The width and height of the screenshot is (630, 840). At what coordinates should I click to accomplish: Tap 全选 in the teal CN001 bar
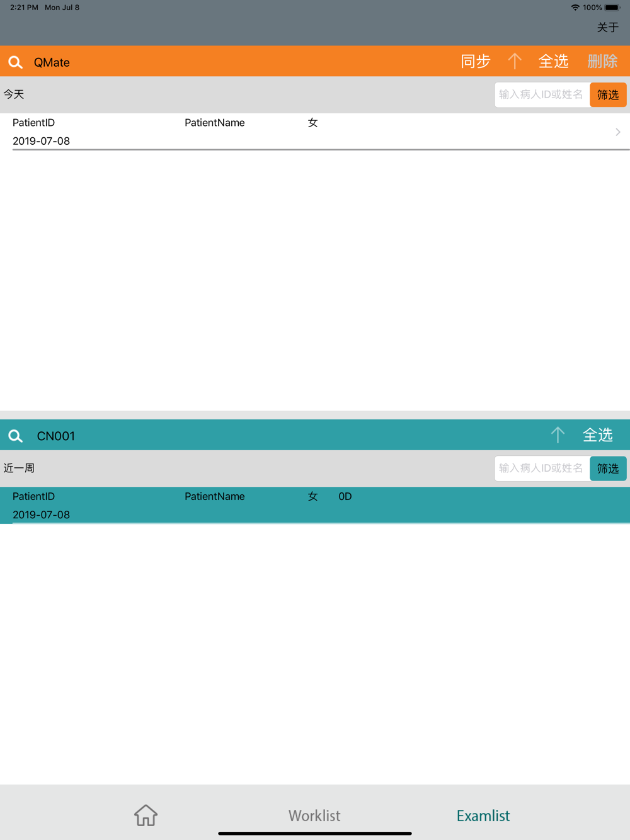pyautogui.click(x=597, y=435)
